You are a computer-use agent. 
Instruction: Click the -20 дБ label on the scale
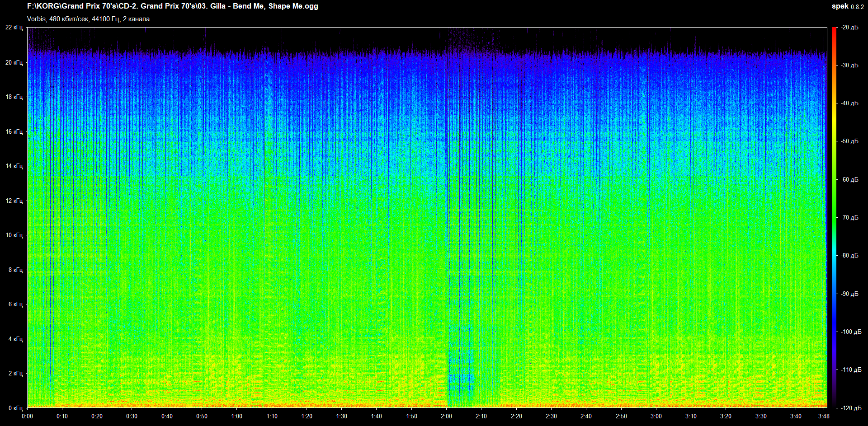click(x=849, y=28)
